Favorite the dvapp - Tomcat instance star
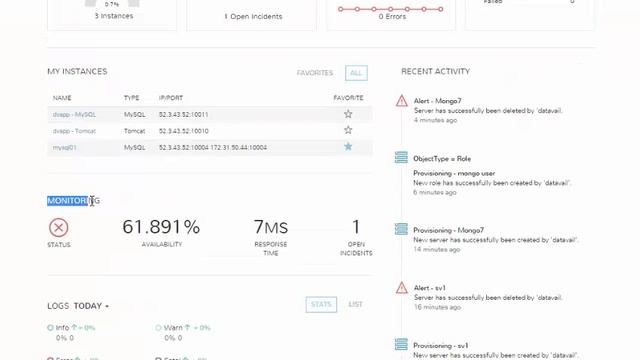640x360 pixels. pyautogui.click(x=348, y=130)
